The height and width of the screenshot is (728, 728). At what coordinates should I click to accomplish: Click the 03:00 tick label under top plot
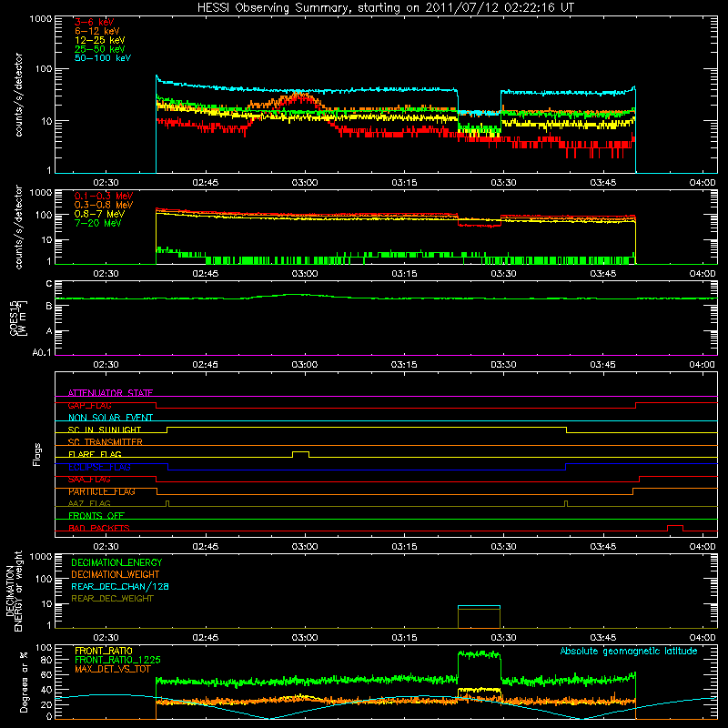pos(305,183)
